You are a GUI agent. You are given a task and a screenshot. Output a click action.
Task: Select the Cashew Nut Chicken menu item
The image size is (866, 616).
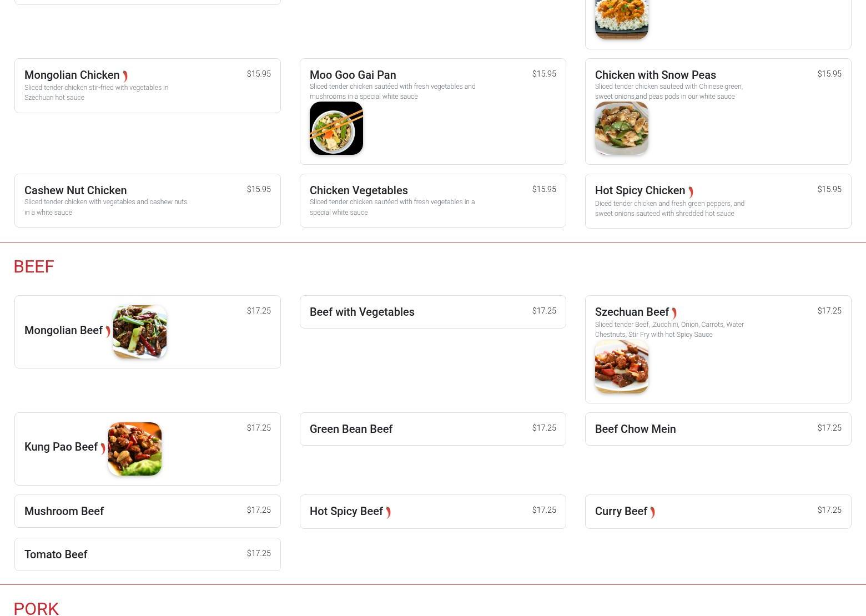point(148,200)
